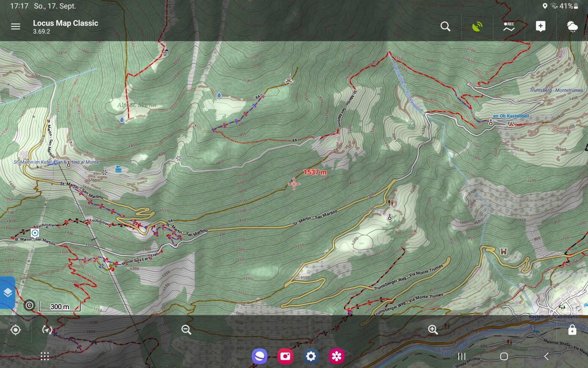588x368 pixels.
Task: Click the castle icon near Kastelbell
Action: point(503,251)
